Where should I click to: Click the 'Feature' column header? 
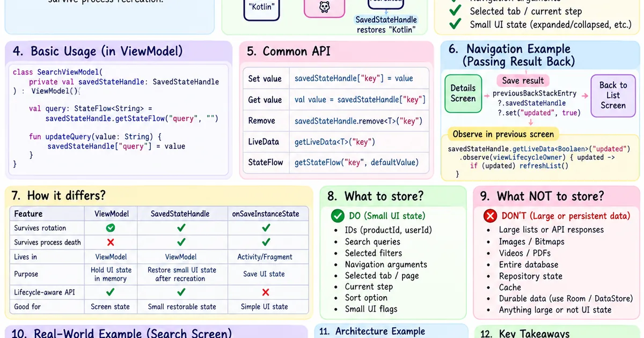tap(28, 214)
